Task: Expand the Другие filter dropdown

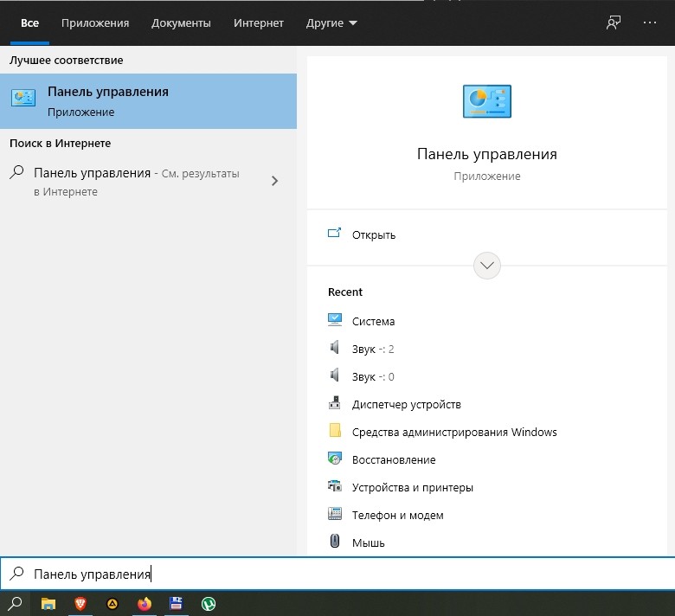Action: [331, 22]
